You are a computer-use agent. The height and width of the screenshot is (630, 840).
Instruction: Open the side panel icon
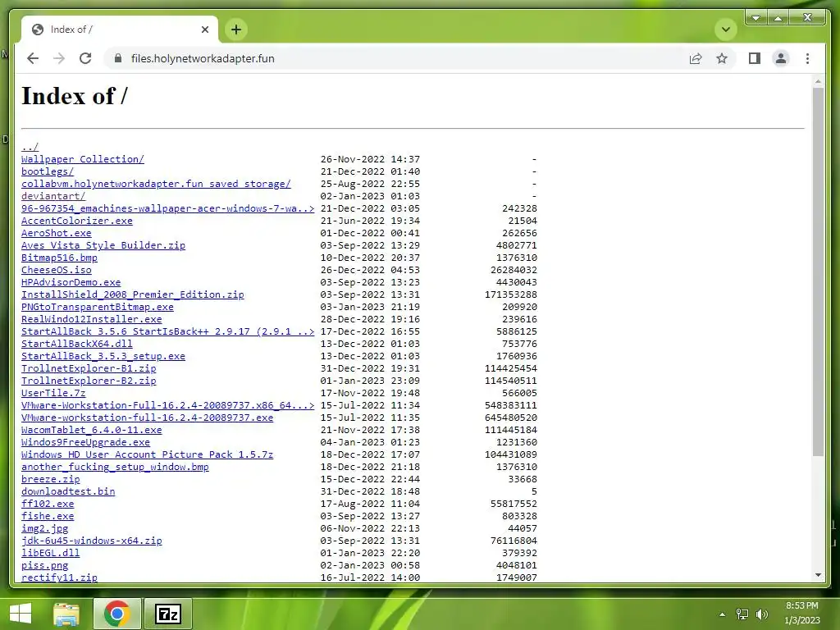tap(755, 58)
